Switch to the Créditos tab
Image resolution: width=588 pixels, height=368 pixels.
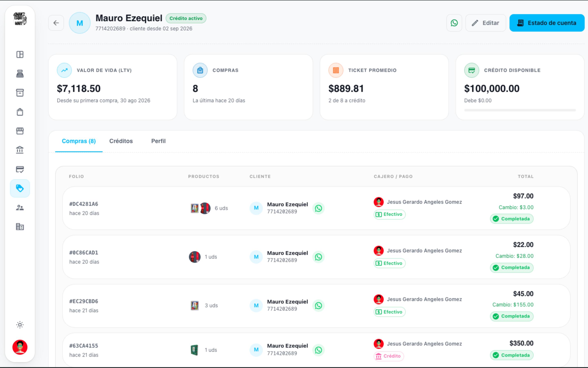[121, 141]
